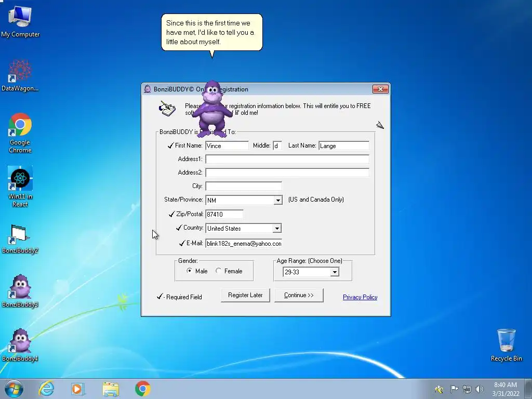Click the notepad and pen registration icon

167,108
